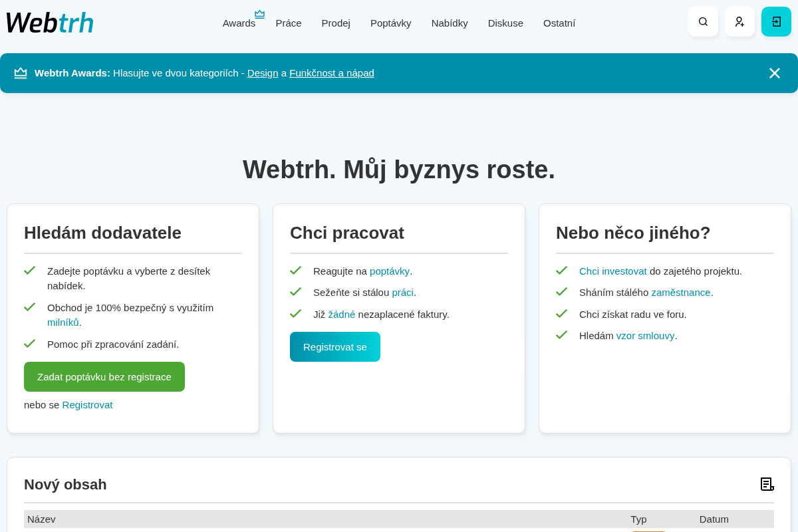Open the Prodej menu
Viewport: 798px width, 532px height.
336,23
